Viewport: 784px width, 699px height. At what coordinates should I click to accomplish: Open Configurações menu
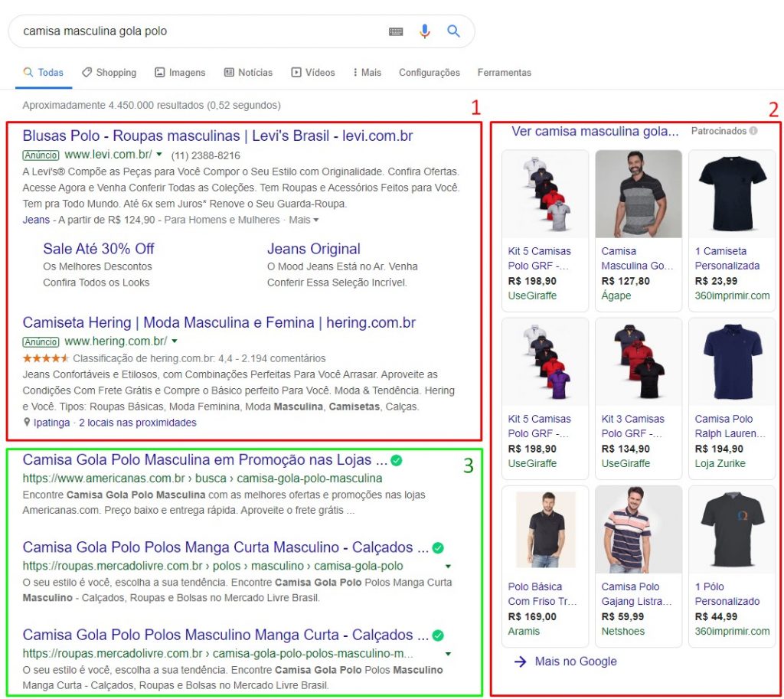429,73
